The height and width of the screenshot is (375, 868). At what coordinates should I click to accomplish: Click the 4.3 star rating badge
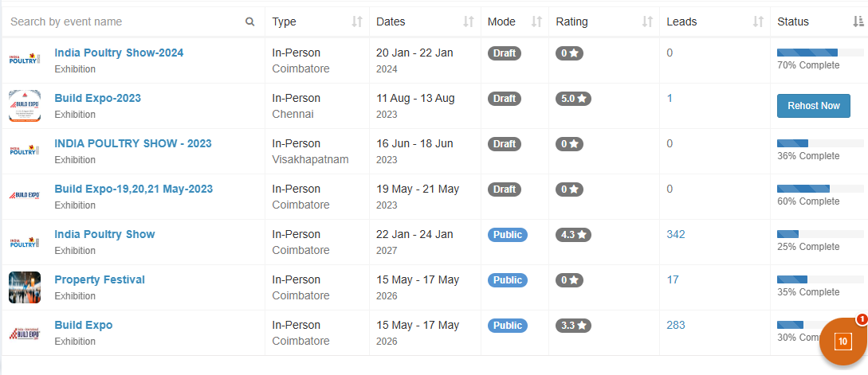[573, 235]
